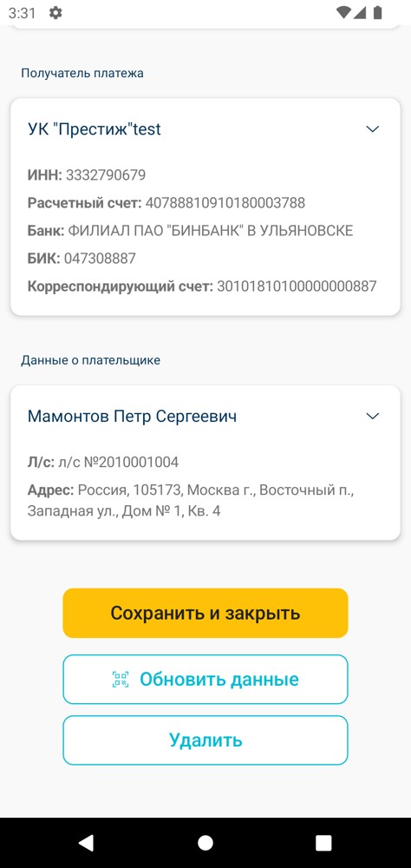Tap the Android recent apps square icon

[323, 843]
